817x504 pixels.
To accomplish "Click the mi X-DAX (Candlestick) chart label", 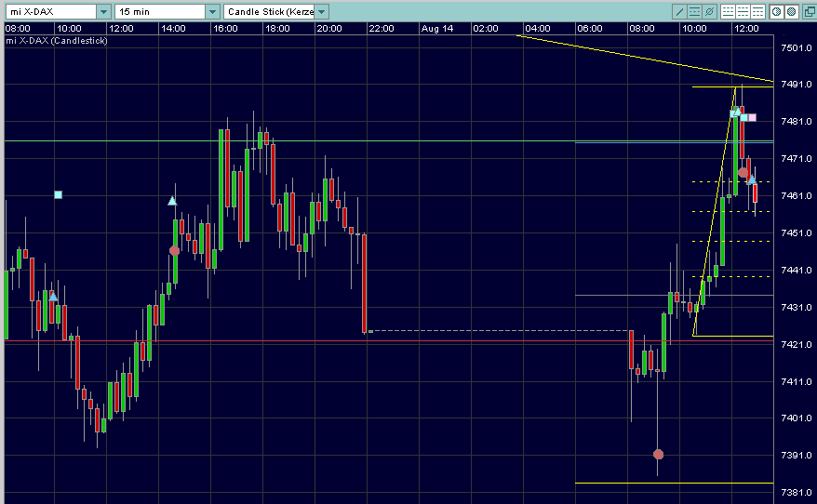I will pyautogui.click(x=57, y=41).
